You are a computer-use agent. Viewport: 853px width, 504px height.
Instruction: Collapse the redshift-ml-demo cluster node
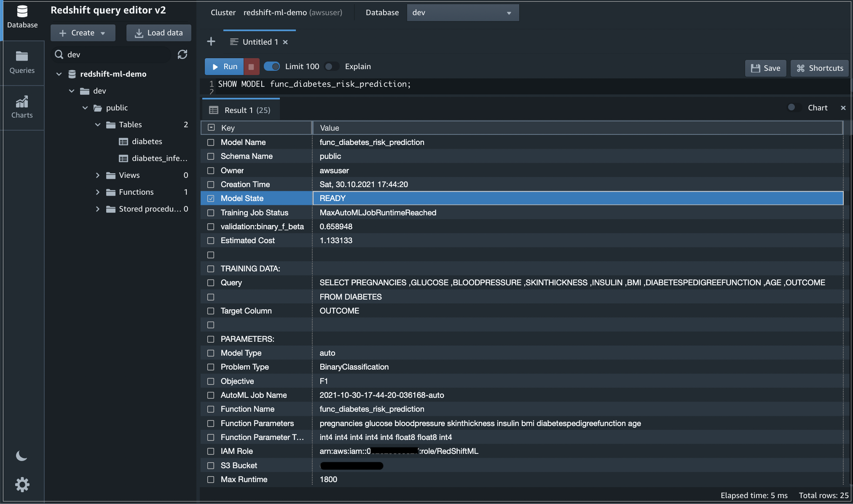tap(59, 74)
